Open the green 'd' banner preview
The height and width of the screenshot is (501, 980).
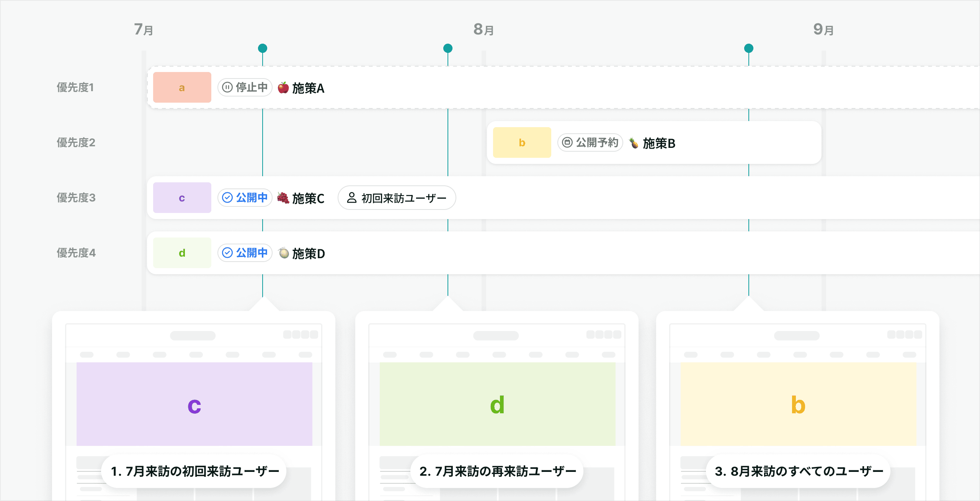pos(497,404)
